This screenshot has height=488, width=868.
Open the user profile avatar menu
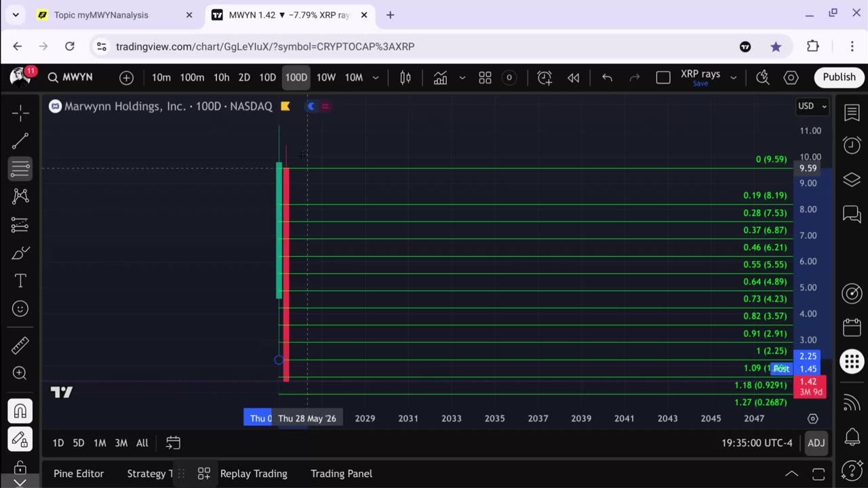click(20, 77)
